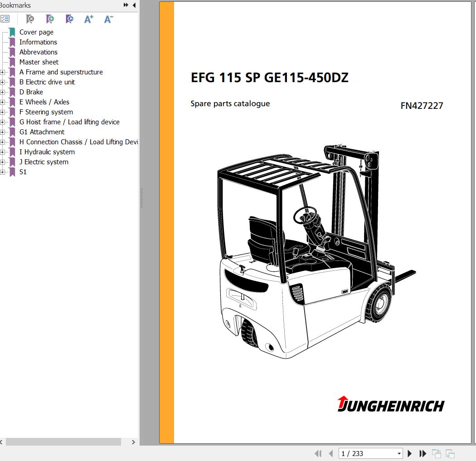
Task: Click the add new bookmark icon
Action: coord(50,19)
